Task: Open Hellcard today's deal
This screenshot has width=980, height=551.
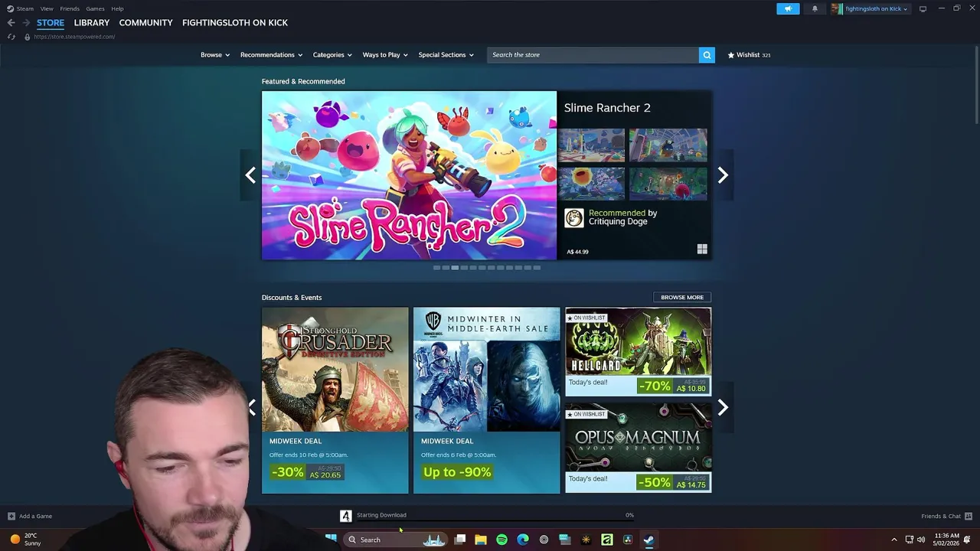Action: [638, 352]
